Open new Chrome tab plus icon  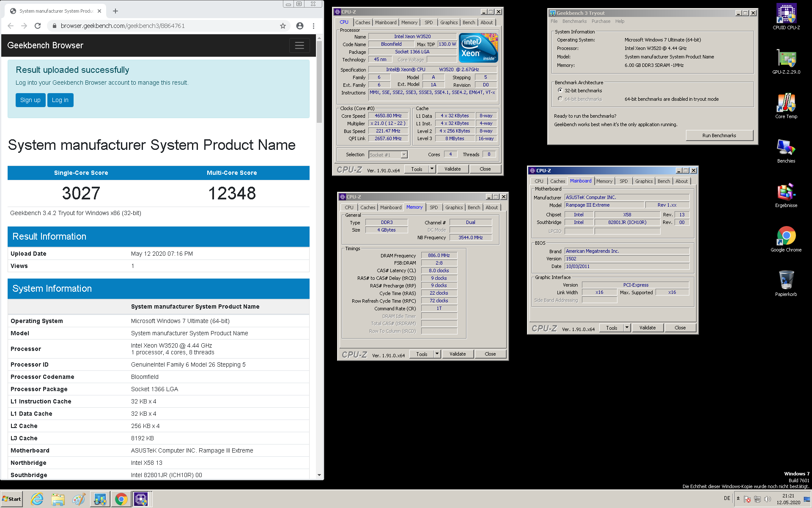pyautogui.click(x=115, y=11)
